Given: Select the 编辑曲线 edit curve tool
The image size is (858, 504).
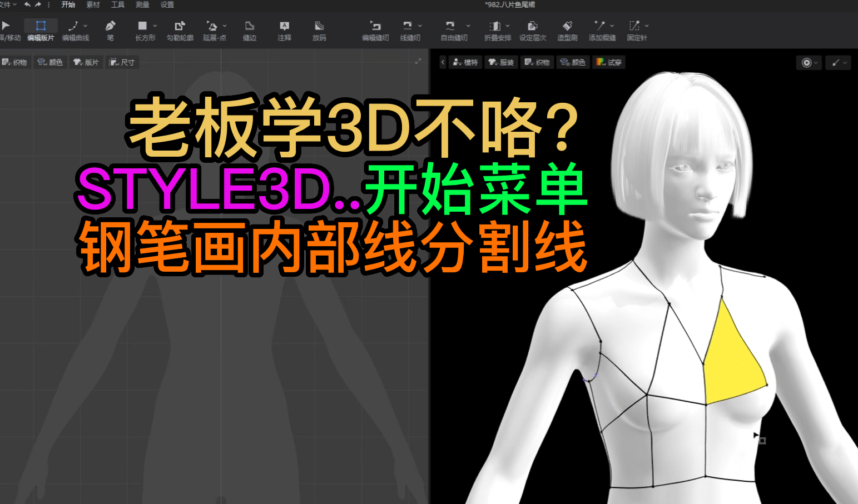Looking at the screenshot, I should coord(75,31).
